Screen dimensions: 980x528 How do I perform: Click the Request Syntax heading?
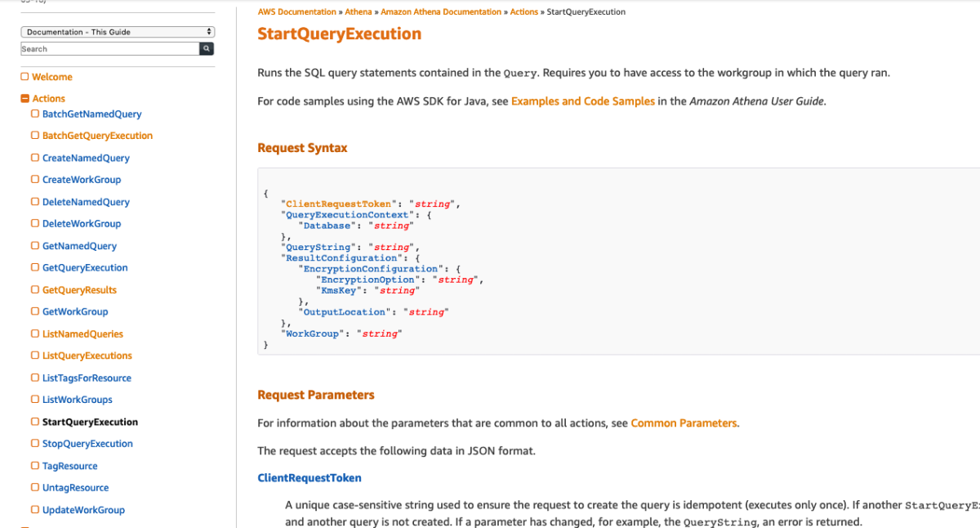point(302,148)
